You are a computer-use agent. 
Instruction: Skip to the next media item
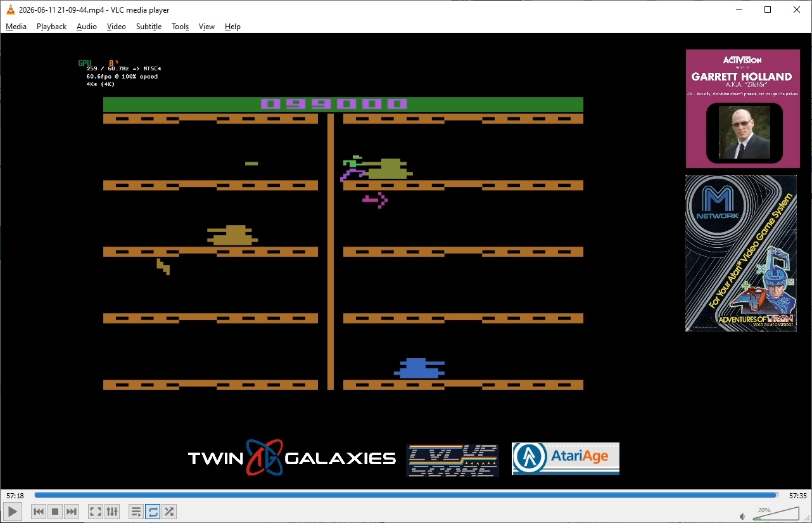point(72,512)
